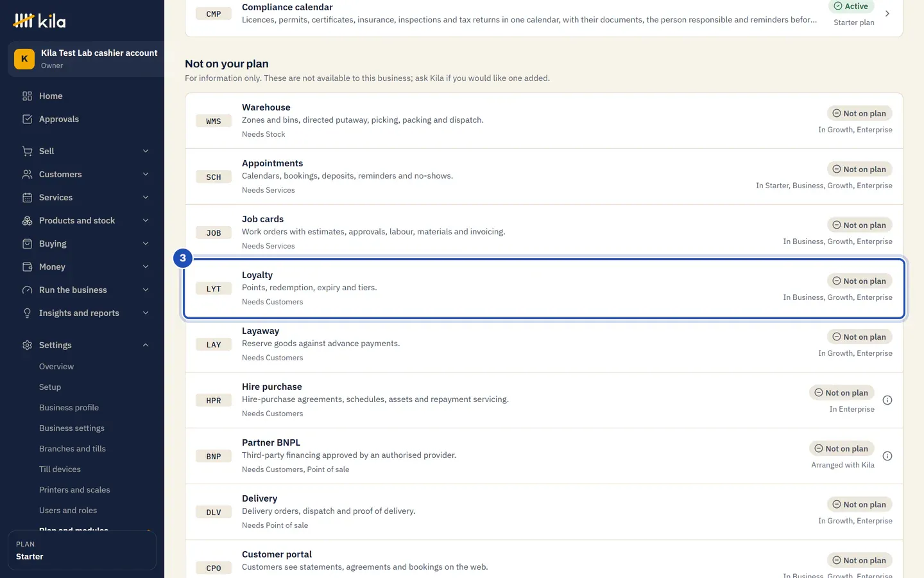Open Till devices settings
The image size is (924, 578).
pos(60,469)
